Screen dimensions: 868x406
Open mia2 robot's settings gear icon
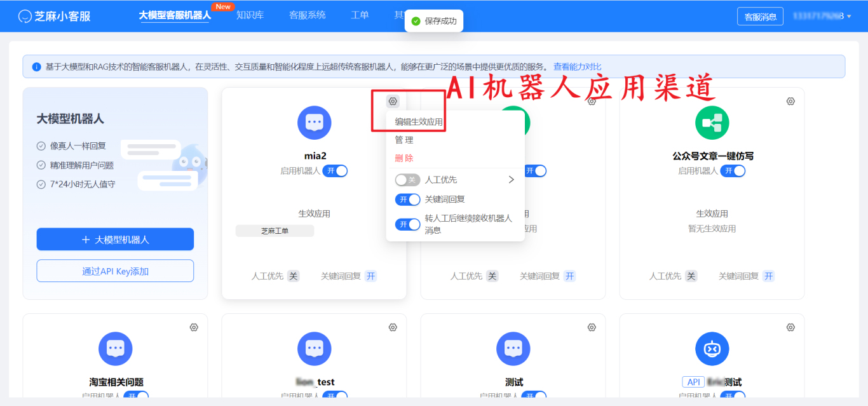coord(393,101)
